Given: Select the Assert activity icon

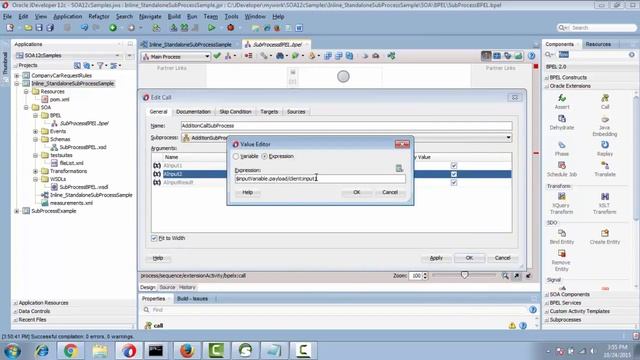Looking at the screenshot, I should tap(562, 98).
